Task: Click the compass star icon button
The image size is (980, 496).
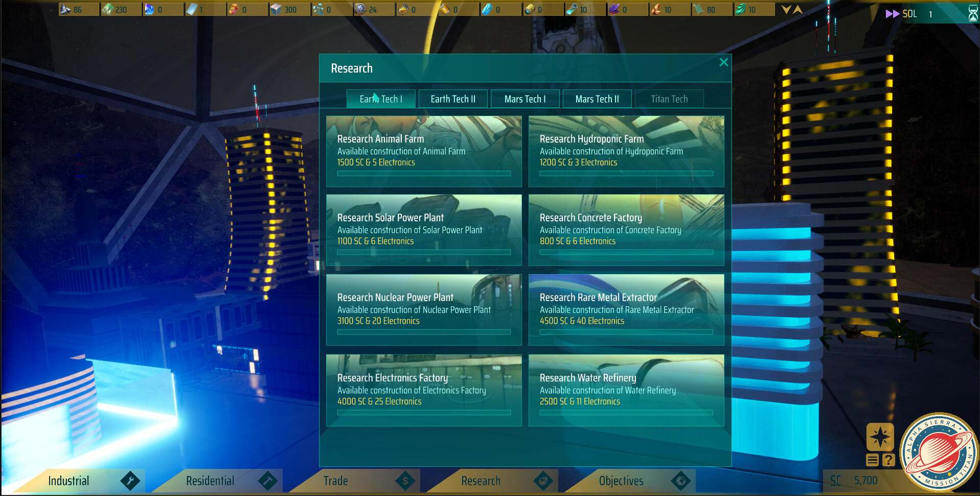Action: pos(880,437)
